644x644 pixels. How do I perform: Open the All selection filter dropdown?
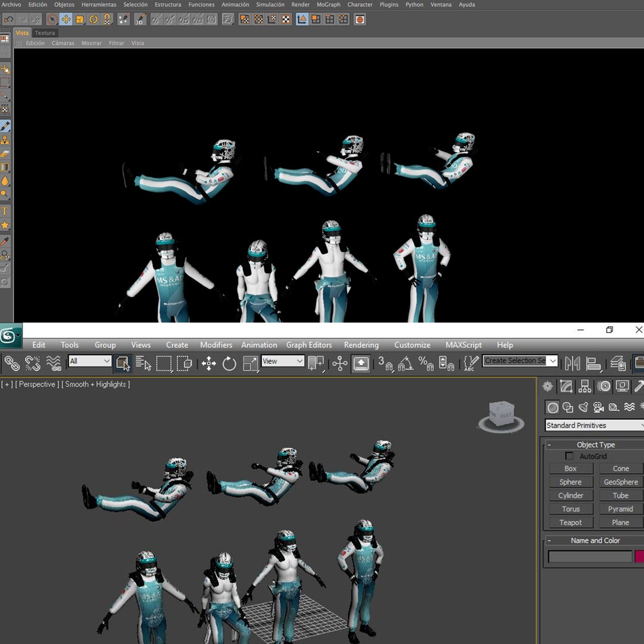90,361
